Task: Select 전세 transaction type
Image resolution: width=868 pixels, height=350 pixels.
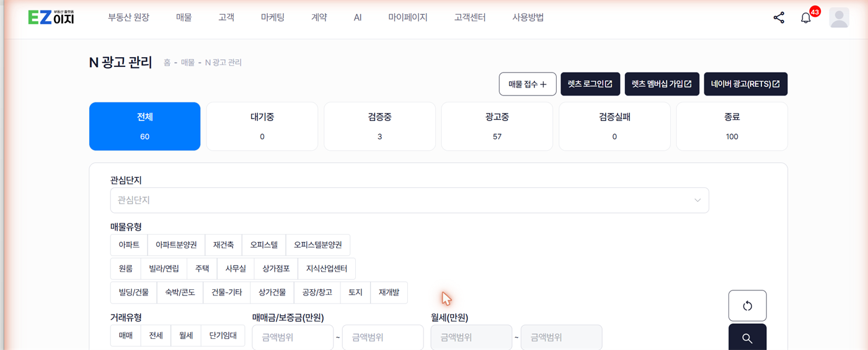Action: tap(156, 336)
